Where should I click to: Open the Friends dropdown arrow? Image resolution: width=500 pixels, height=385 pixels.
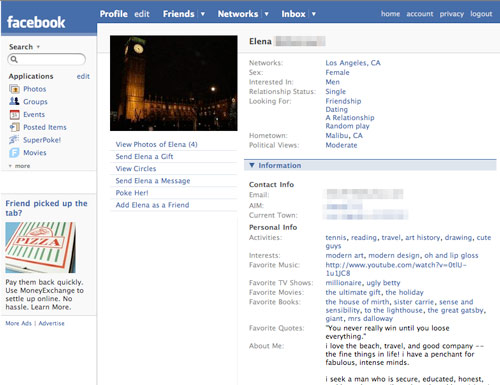tap(202, 14)
